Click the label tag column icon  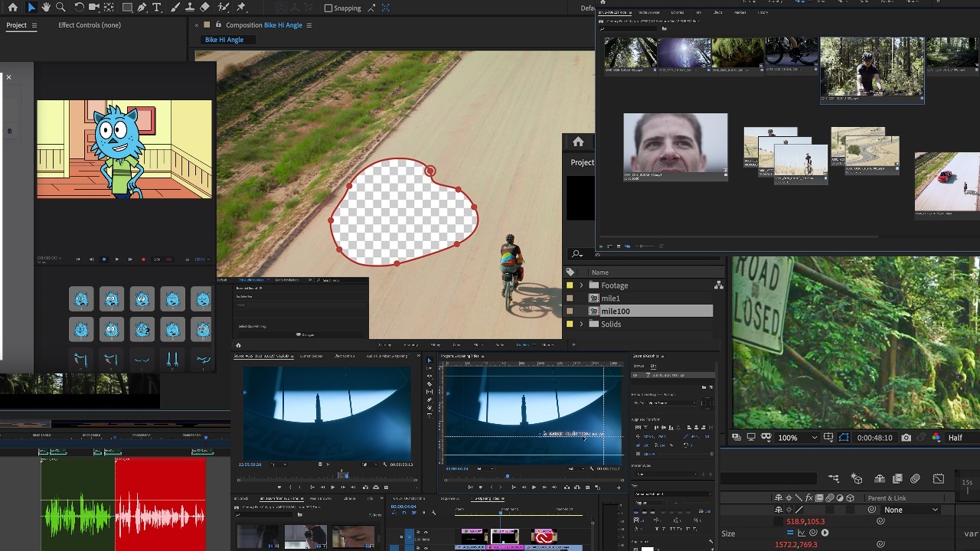(x=570, y=272)
